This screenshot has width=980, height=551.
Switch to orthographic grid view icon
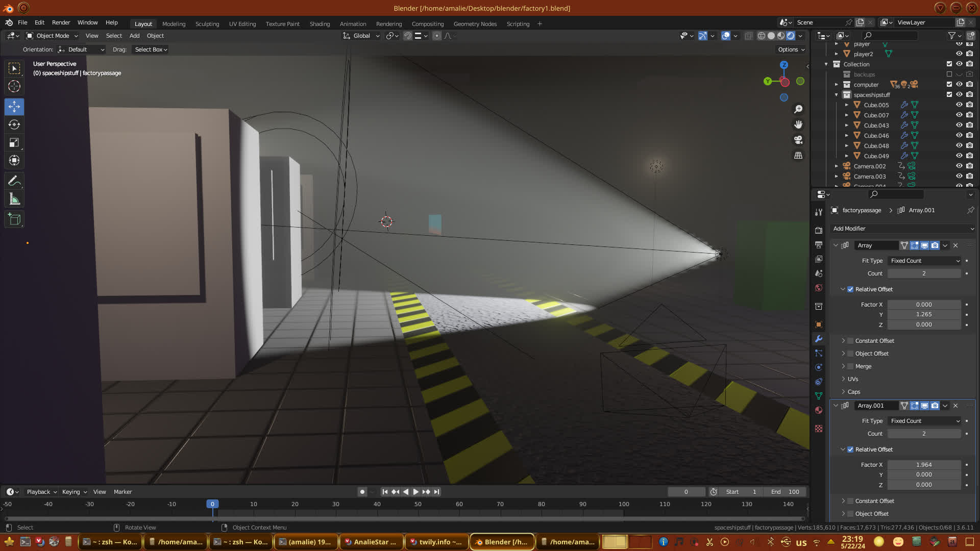(798, 156)
